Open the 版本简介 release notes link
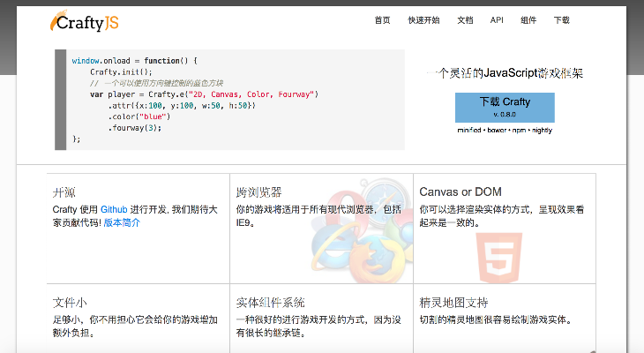 [121, 222]
